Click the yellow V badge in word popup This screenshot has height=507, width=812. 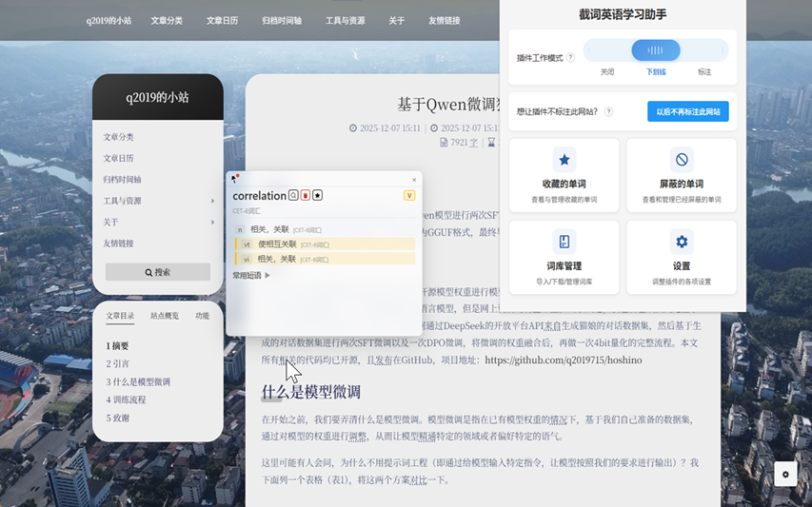point(409,195)
